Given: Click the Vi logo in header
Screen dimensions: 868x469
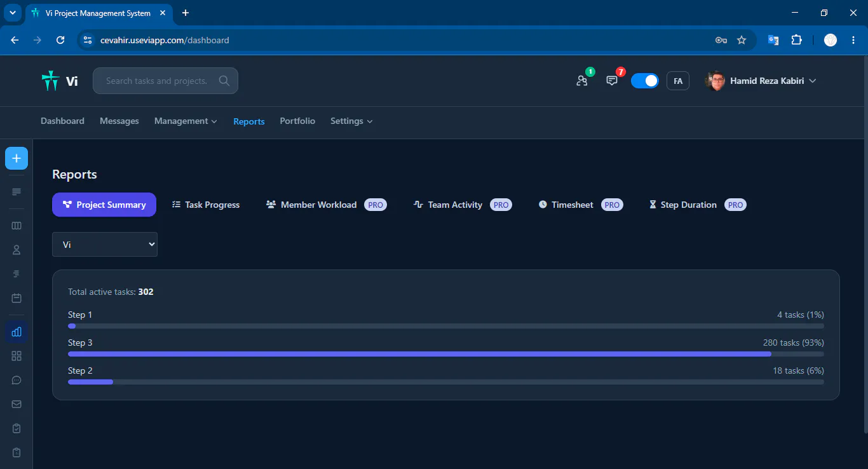Looking at the screenshot, I should point(59,81).
